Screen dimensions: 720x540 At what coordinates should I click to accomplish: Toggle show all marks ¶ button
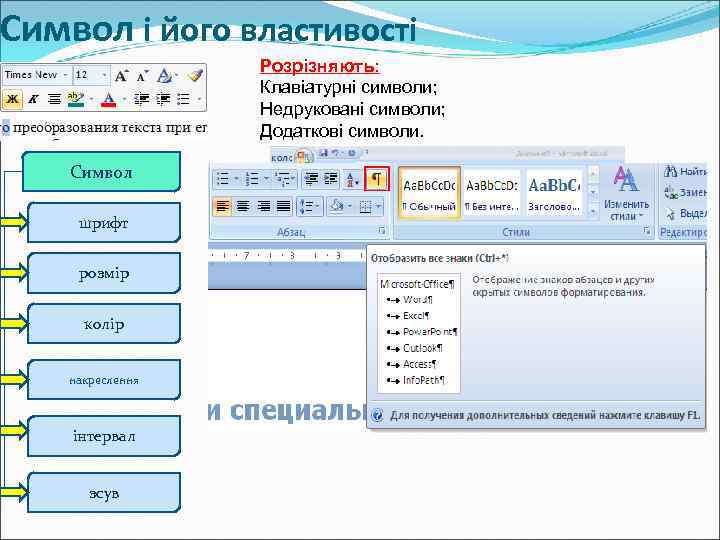pos(377,179)
